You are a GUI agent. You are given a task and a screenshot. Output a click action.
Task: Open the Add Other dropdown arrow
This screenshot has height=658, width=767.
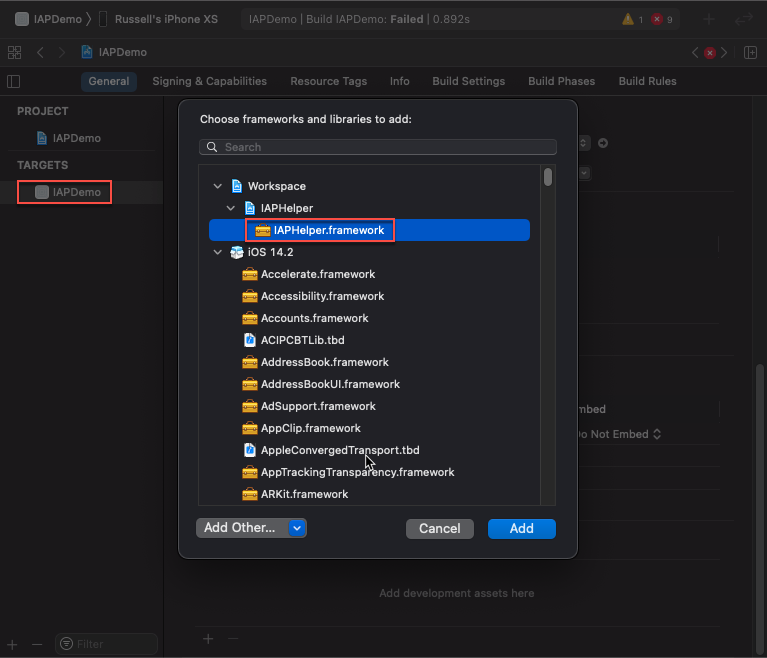[297, 528]
